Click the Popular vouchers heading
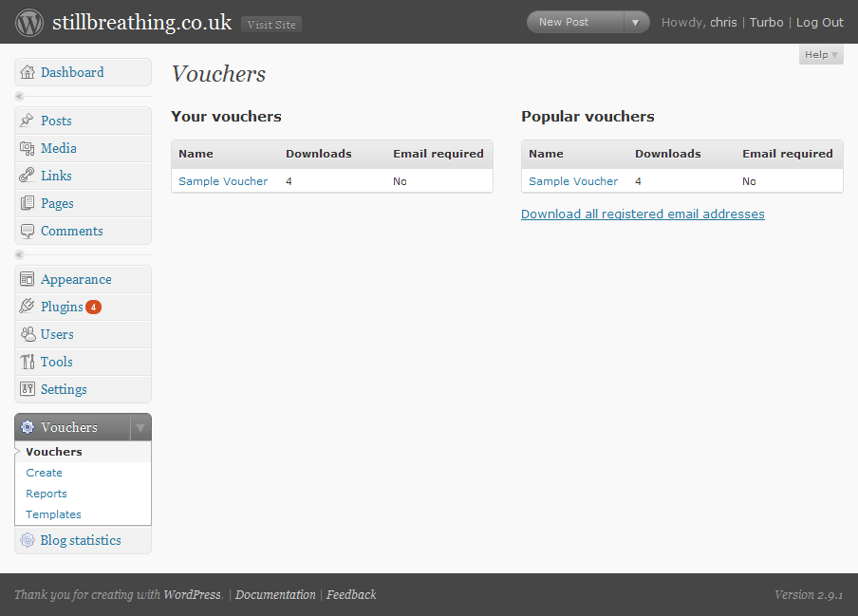 point(588,117)
